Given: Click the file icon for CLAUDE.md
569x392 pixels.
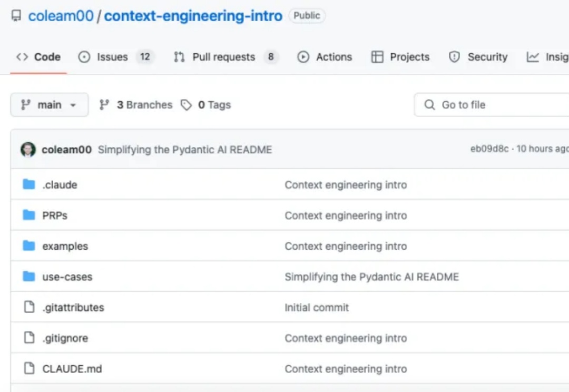Looking at the screenshot, I should [29, 368].
